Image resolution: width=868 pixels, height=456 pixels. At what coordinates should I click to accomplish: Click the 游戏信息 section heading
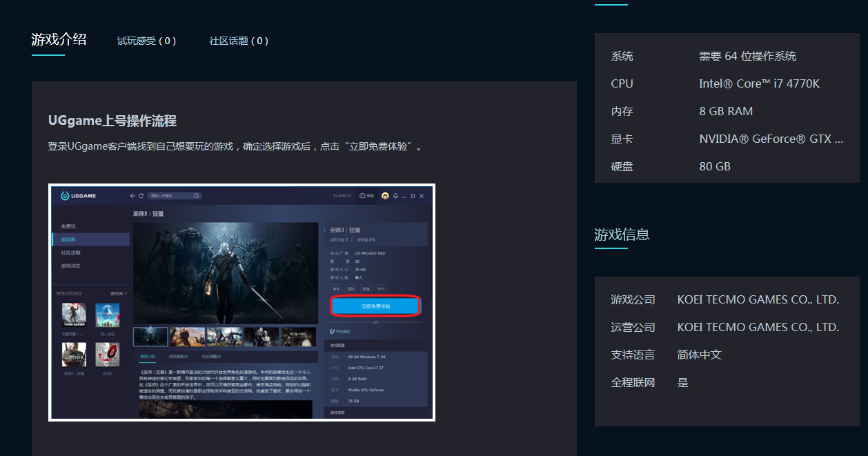622,234
